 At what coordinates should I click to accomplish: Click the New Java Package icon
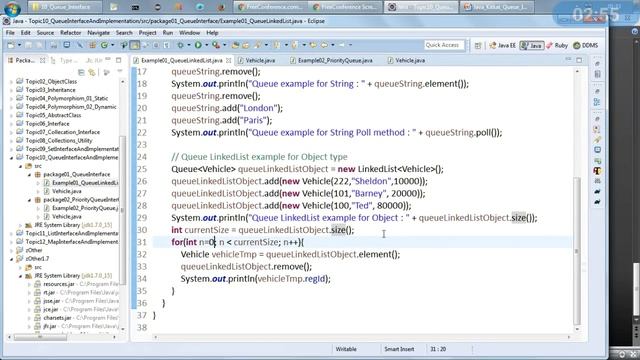pos(92,45)
